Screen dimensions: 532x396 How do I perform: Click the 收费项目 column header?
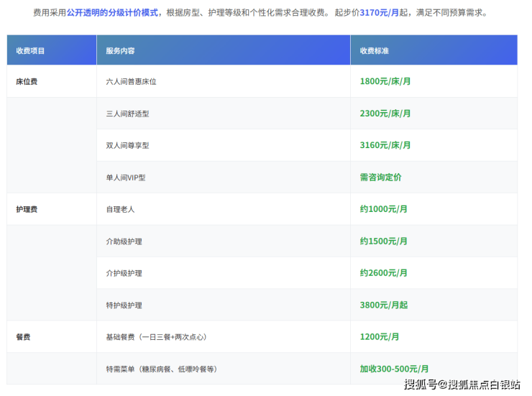pos(30,51)
